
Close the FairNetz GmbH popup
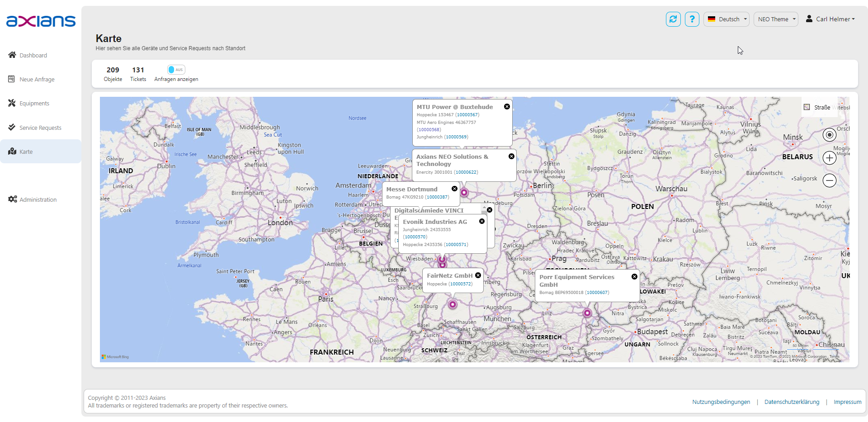[x=478, y=275]
